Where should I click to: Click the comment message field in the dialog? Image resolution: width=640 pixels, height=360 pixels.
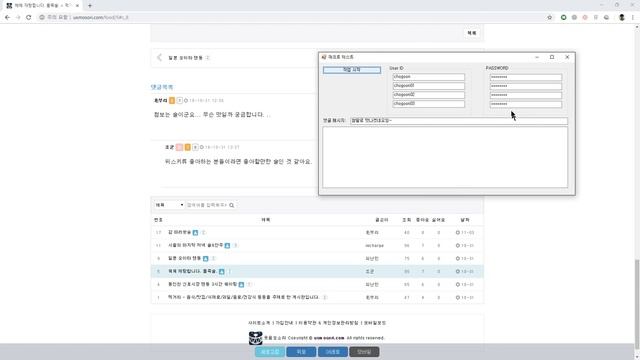click(459, 120)
